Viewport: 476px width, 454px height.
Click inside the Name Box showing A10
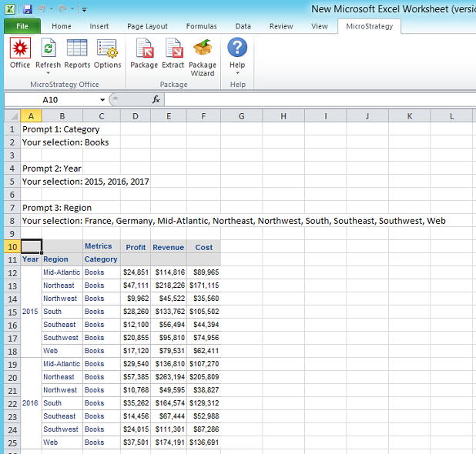(x=50, y=100)
